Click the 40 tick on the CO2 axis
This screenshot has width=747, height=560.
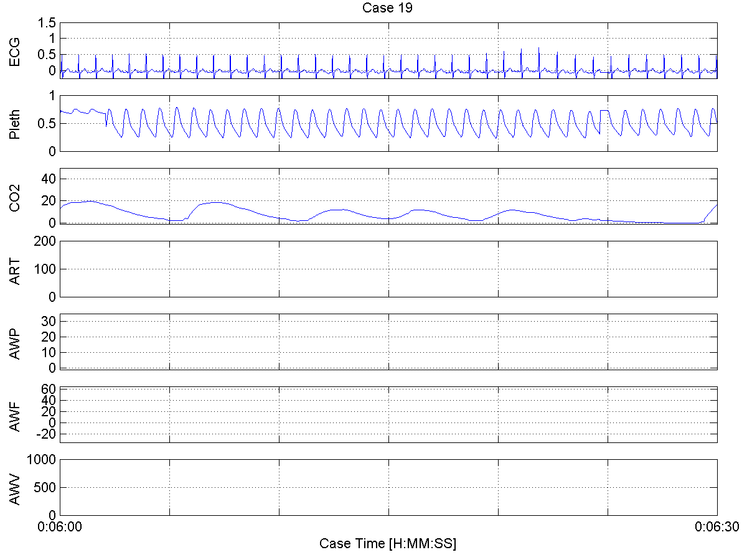[50, 179]
